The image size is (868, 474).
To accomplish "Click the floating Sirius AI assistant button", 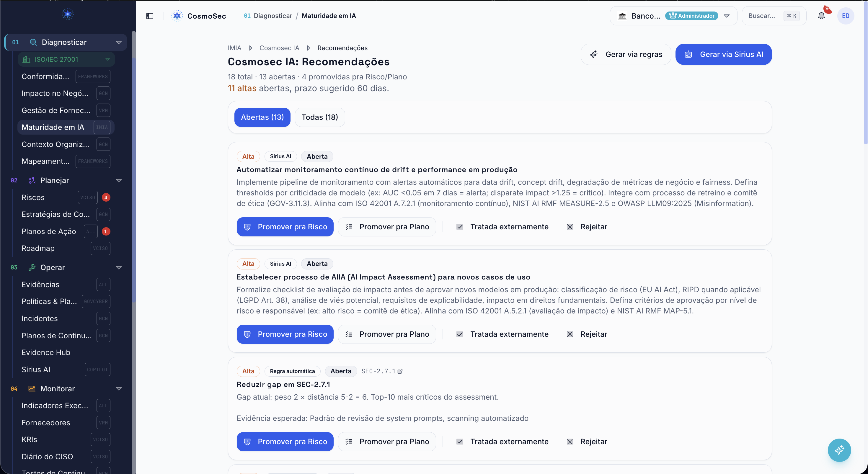I will (x=839, y=450).
